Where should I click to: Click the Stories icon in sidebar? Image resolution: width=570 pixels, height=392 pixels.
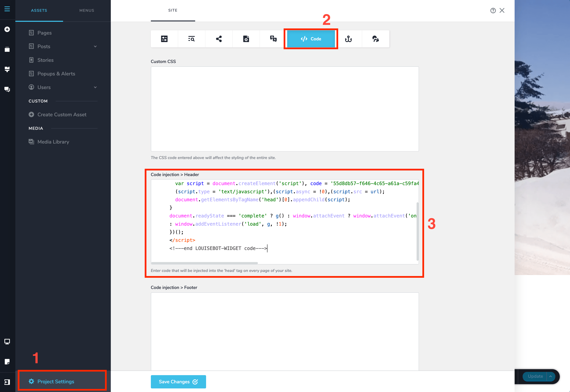pyautogui.click(x=31, y=60)
